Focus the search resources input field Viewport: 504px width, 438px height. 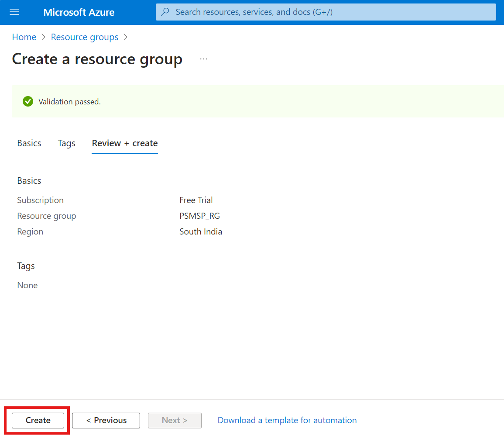click(332, 12)
